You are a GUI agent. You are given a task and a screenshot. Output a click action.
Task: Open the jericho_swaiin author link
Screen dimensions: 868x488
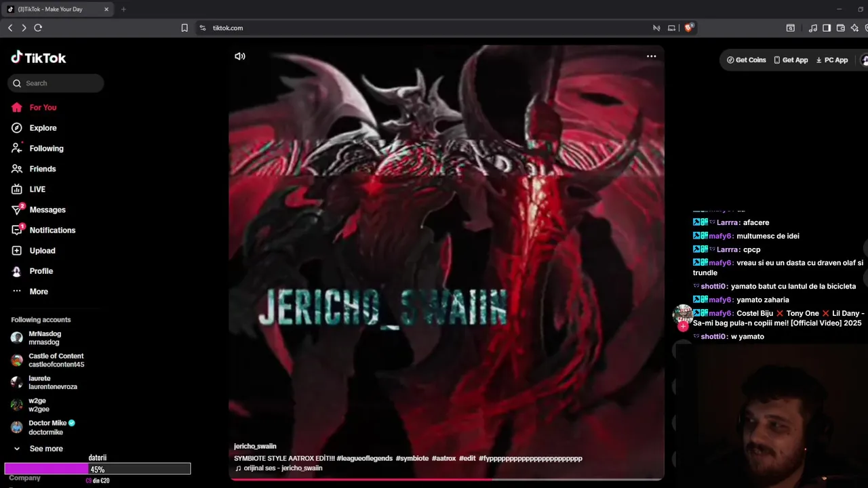255,447
